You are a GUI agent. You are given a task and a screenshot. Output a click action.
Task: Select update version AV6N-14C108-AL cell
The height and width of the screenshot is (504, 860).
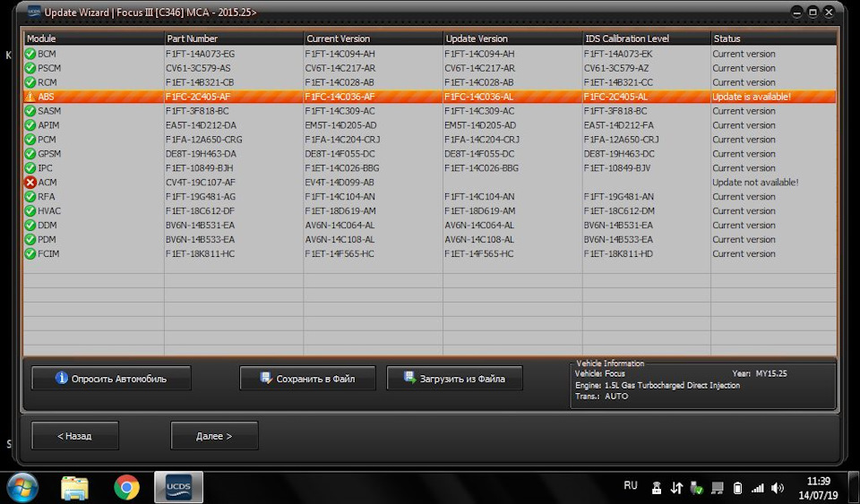478,239
